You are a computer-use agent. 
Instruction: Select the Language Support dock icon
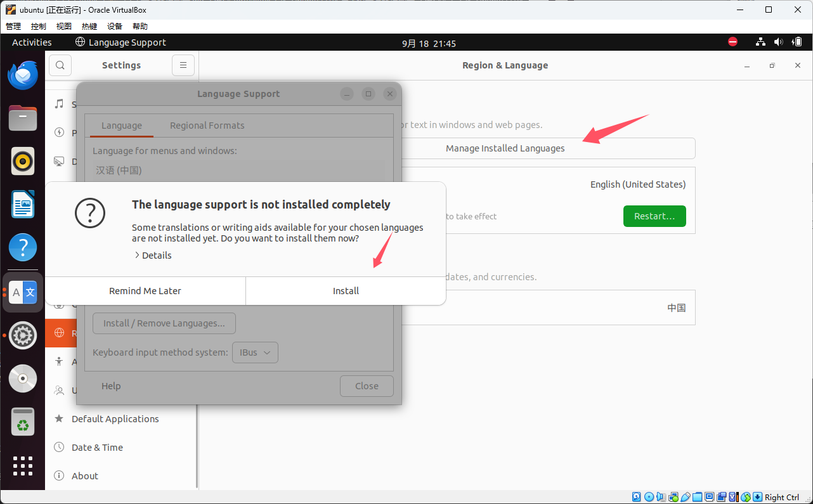click(x=23, y=292)
